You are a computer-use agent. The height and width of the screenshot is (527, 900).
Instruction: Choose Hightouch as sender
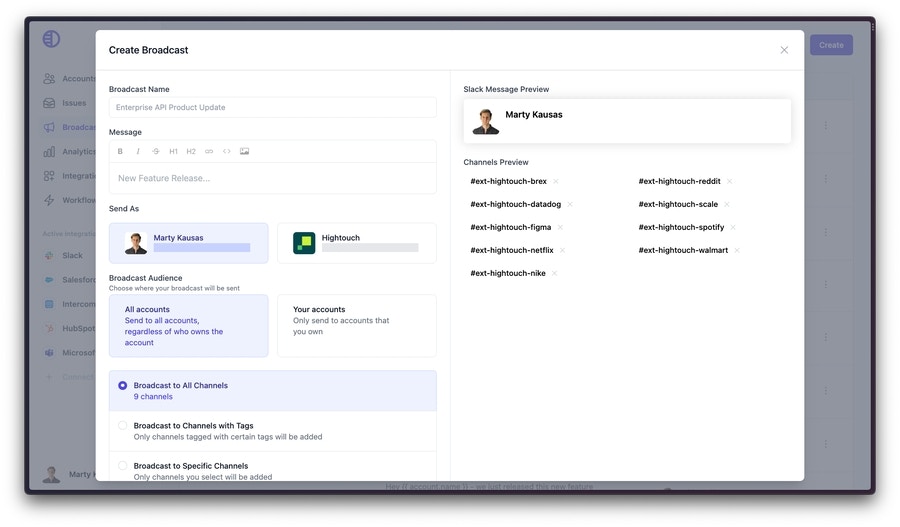tap(356, 243)
